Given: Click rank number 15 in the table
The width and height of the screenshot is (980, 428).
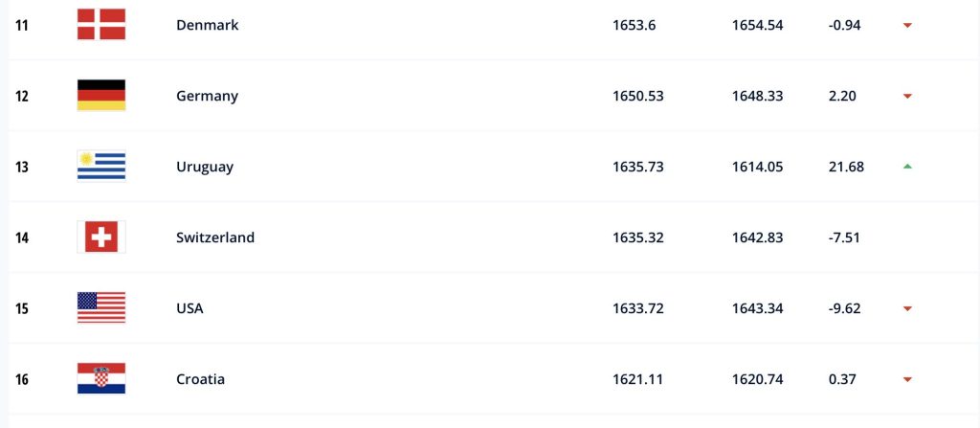Looking at the screenshot, I should 22,308.
